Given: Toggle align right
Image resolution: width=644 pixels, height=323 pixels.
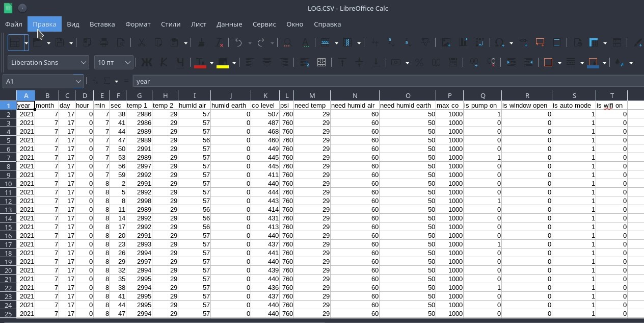Looking at the screenshot, I should tap(284, 62).
